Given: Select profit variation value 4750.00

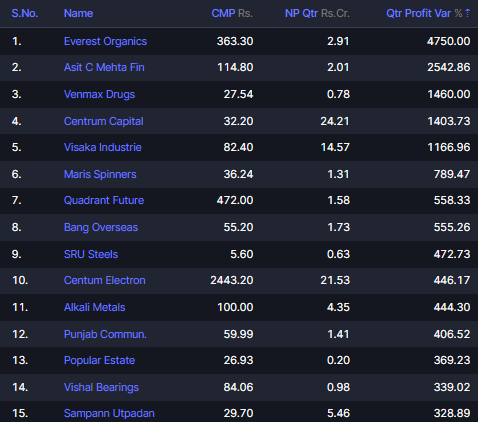Looking at the screenshot, I should point(449,41).
